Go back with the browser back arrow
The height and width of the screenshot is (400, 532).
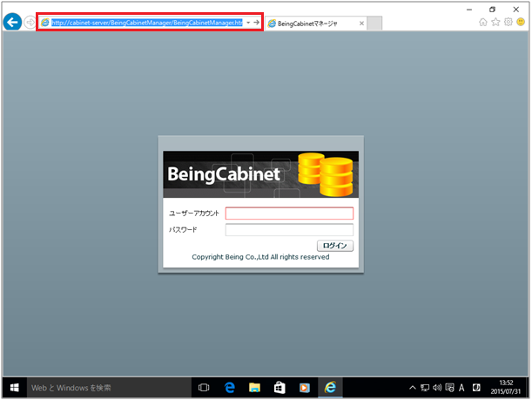[x=12, y=23]
